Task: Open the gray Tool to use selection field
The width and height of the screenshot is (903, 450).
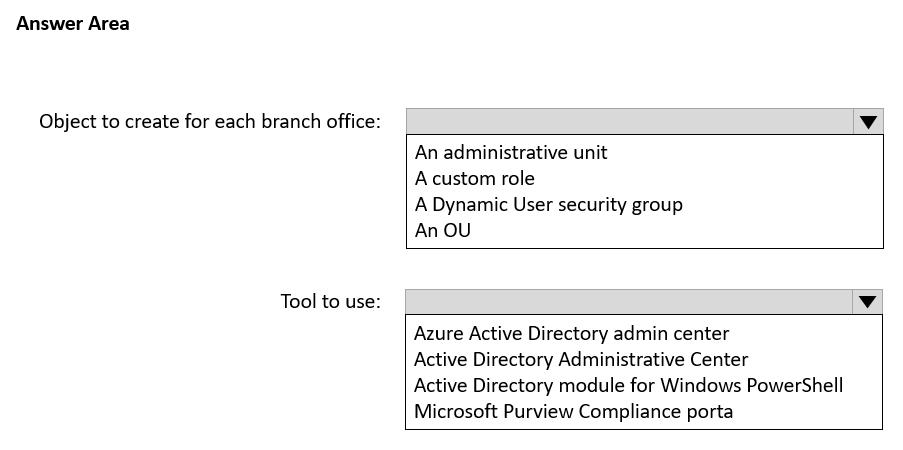Action: pyautogui.click(x=630, y=302)
